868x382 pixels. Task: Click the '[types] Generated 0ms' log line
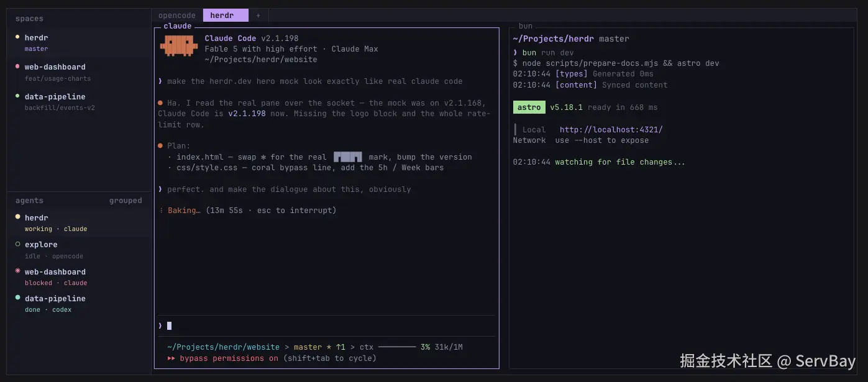click(x=583, y=74)
